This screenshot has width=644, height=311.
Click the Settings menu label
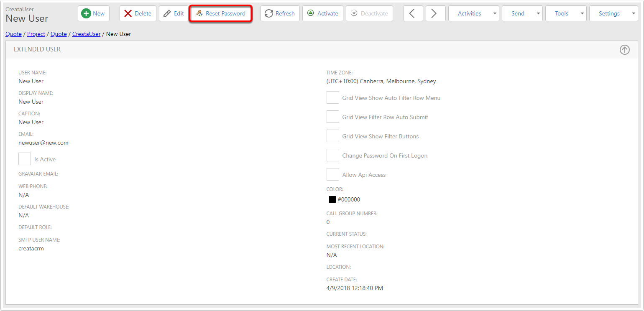tap(609, 13)
